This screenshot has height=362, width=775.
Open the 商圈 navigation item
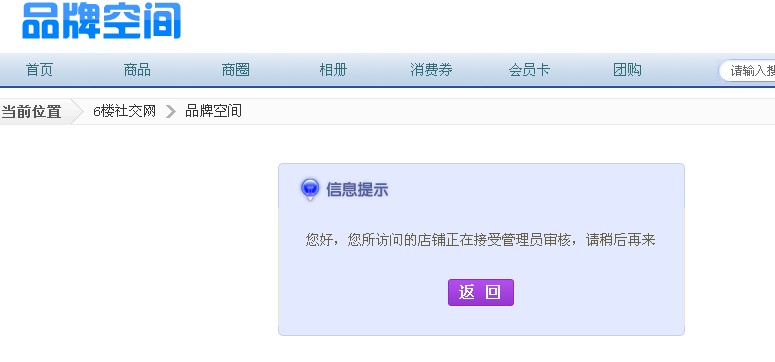tap(235, 70)
